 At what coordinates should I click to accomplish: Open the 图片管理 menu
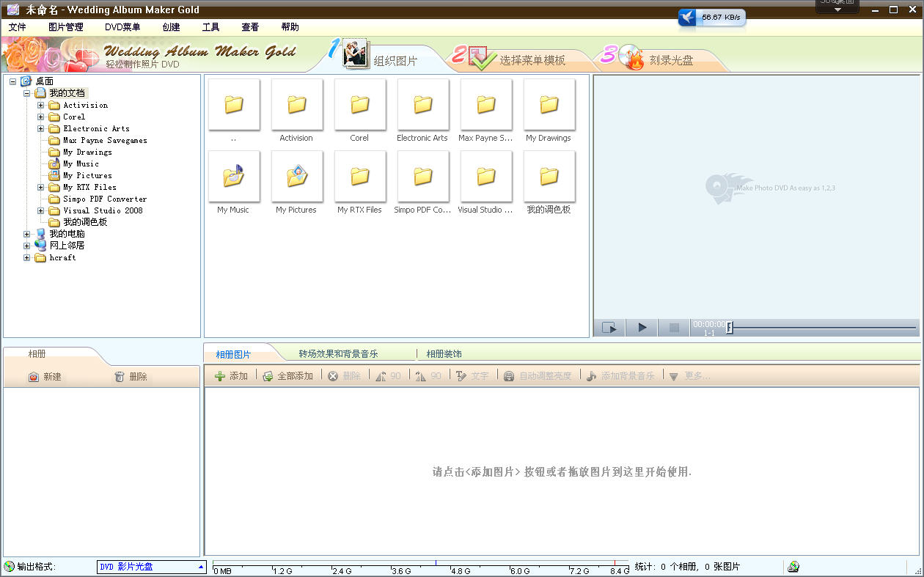coord(66,27)
